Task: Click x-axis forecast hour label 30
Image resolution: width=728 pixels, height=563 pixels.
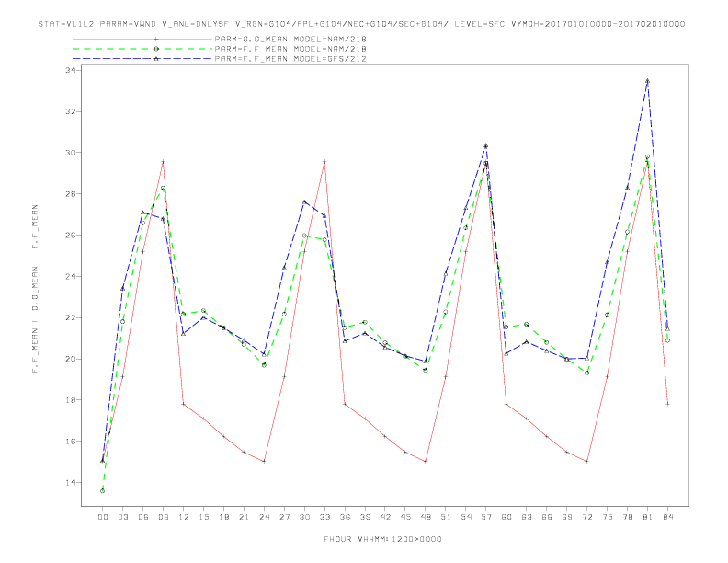Action: click(304, 517)
